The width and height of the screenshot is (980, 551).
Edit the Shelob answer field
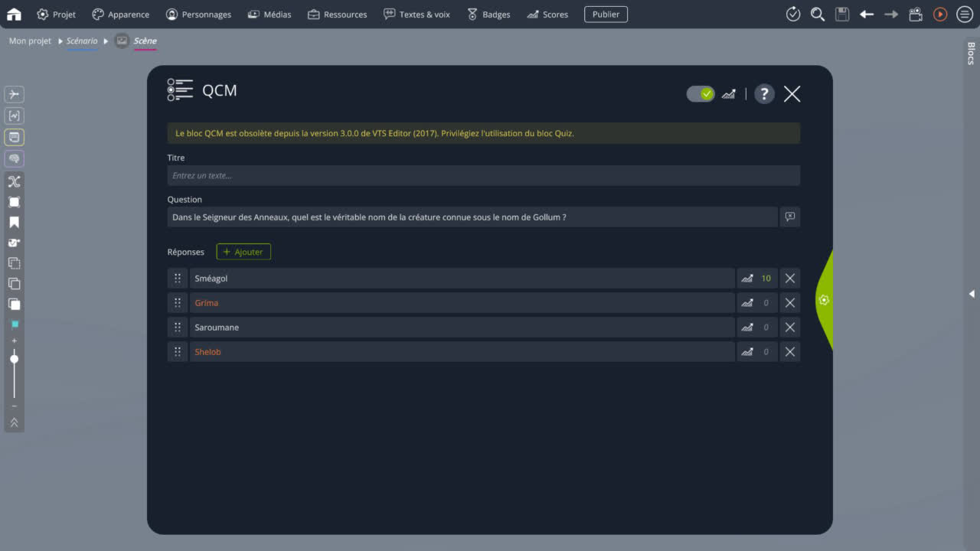click(462, 351)
